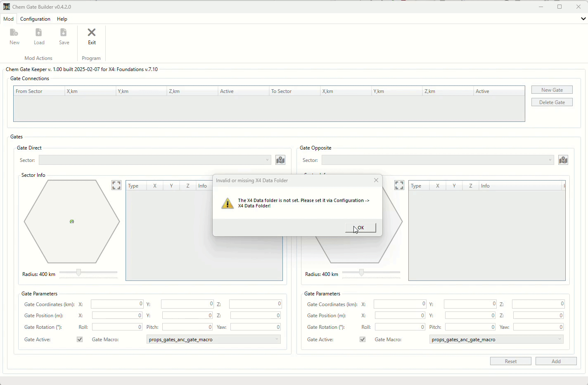The width and height of the screenshot is (588, 385).
Task: Click Gate Direct Position Z field
Action: [x=256, y=316]
